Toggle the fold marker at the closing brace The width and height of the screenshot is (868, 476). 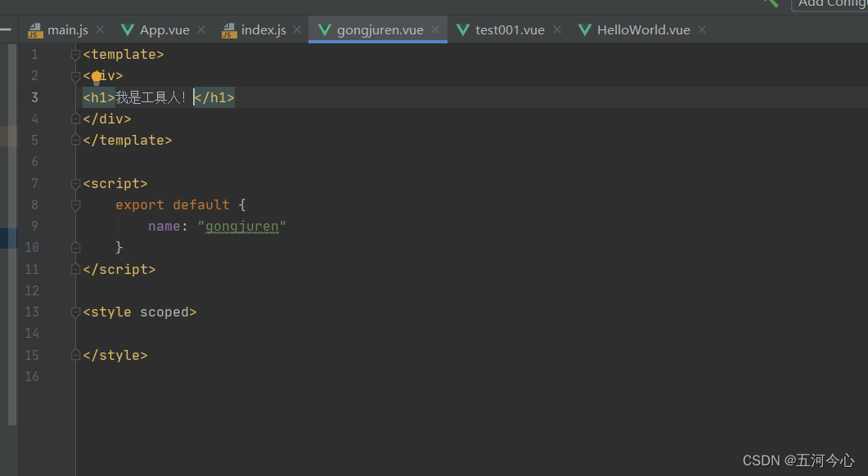coord(76,248)
